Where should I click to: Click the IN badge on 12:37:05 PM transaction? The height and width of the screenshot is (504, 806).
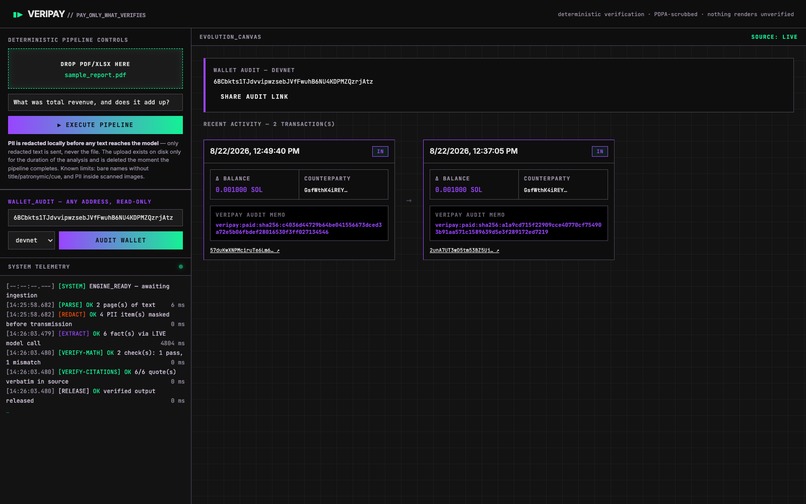click(599, 151)
